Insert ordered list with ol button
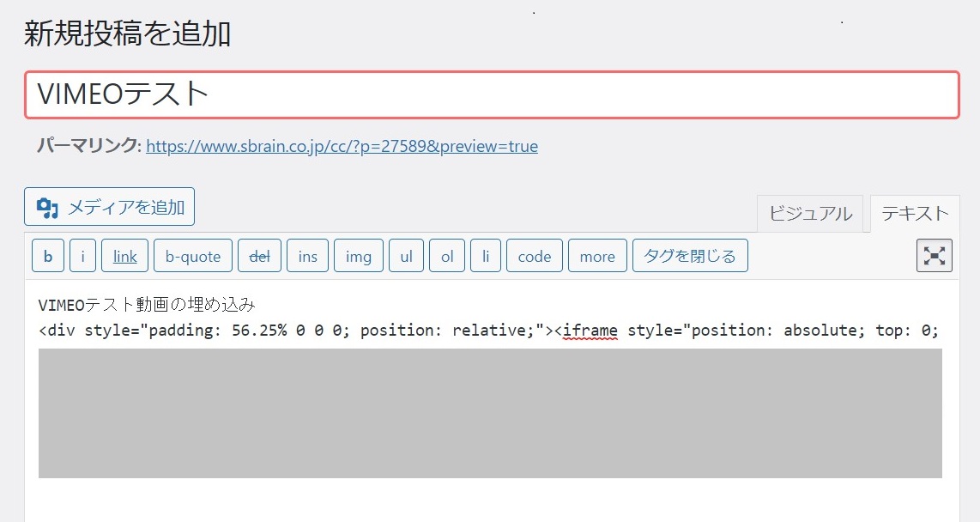980x522 pixels. (x=447, y=256)
